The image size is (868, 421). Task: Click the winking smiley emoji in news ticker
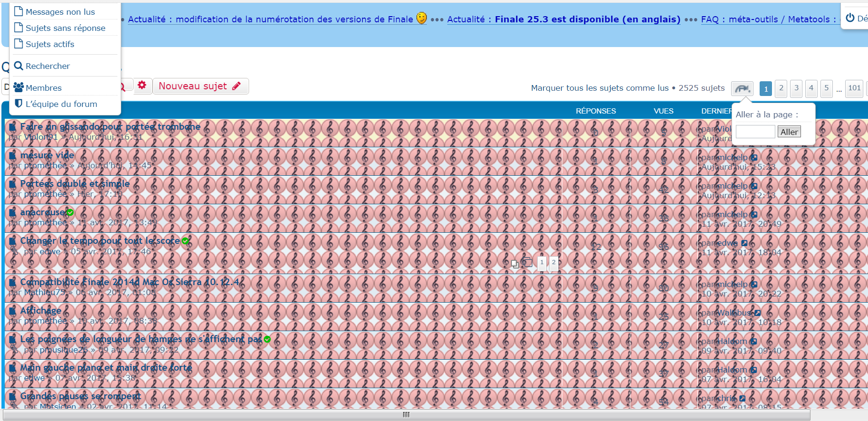click(x=421, y=18)
